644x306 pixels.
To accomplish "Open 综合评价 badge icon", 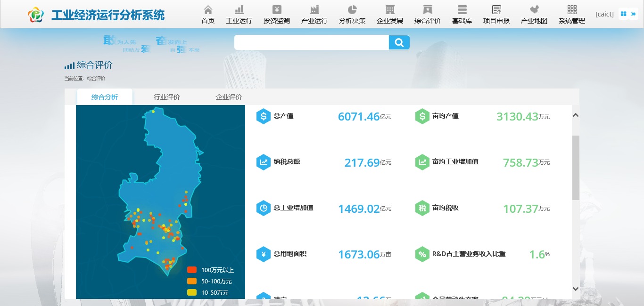I will (428, 9).
